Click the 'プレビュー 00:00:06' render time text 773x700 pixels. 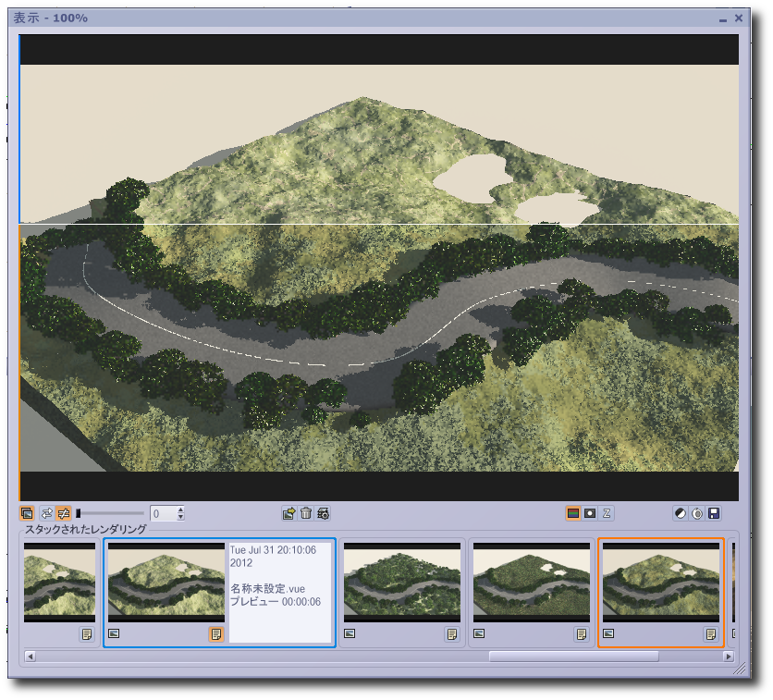(276, 602)
